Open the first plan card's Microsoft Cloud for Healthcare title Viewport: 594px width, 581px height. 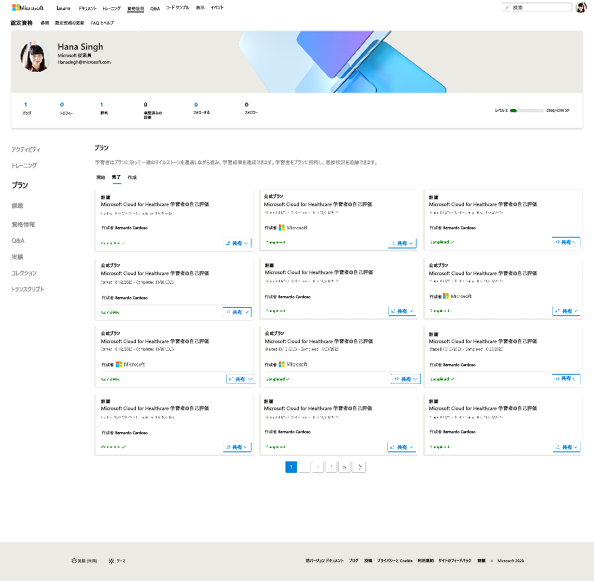click(x=155, y=204)
